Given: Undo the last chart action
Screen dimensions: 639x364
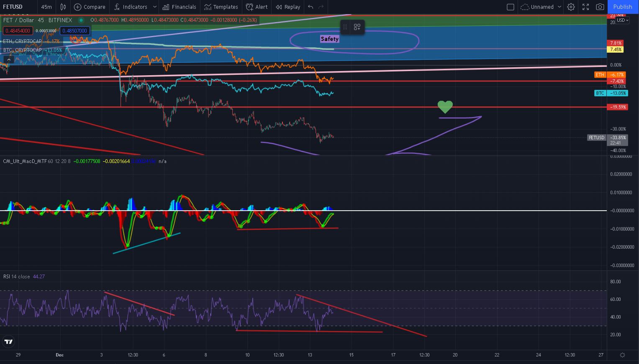Looking at the screenshot, I should click(310, 7).
